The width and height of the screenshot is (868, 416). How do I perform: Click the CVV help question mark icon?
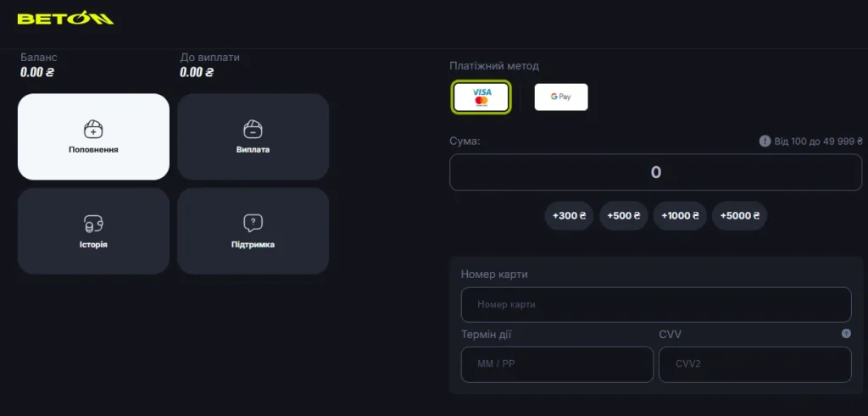pyautogui.click(x=845, y=334)
